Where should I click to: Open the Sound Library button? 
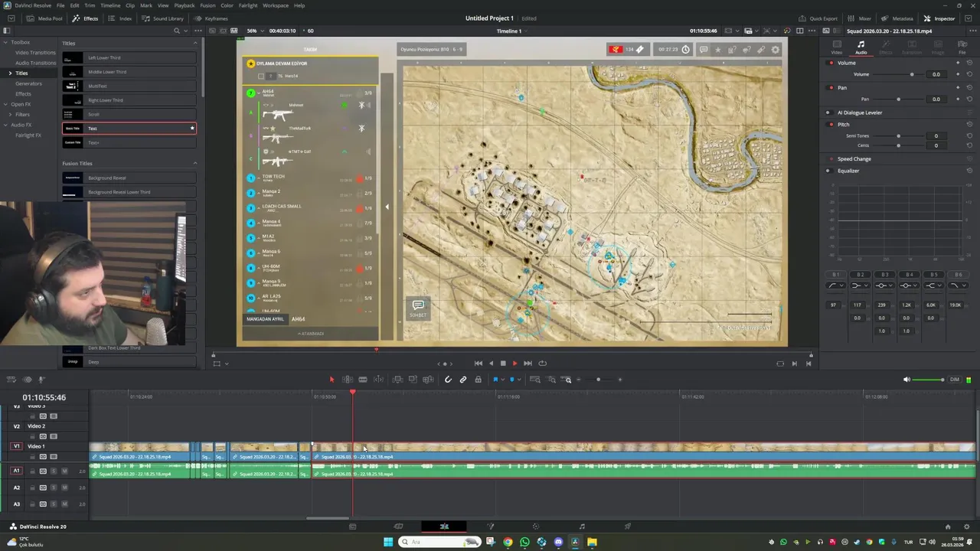[163, 18]
